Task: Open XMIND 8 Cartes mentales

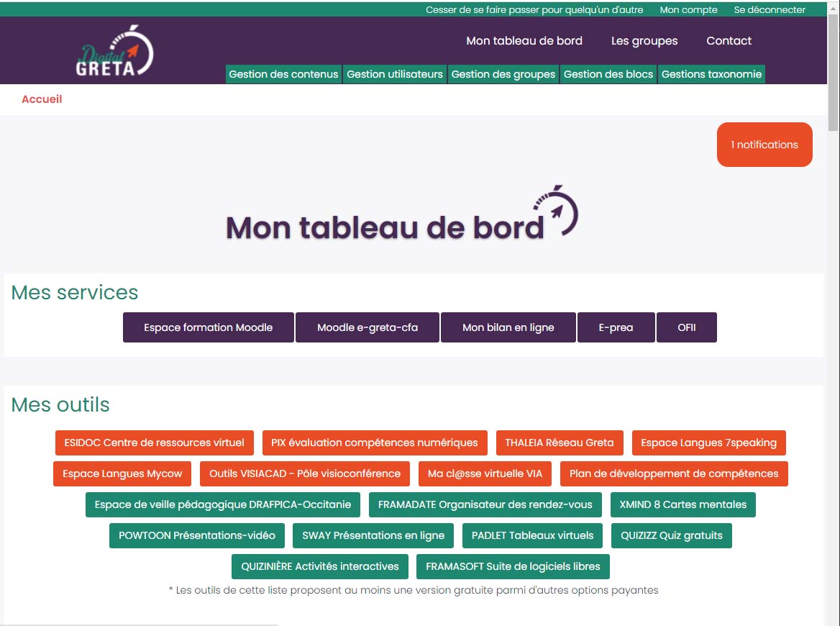Action: (683, 505)
